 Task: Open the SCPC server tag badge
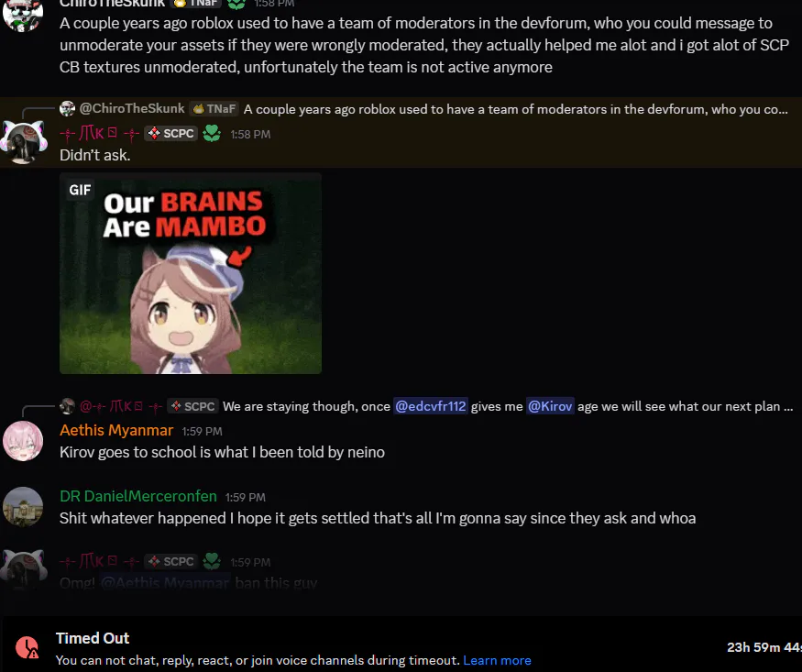tap(170, 134)
